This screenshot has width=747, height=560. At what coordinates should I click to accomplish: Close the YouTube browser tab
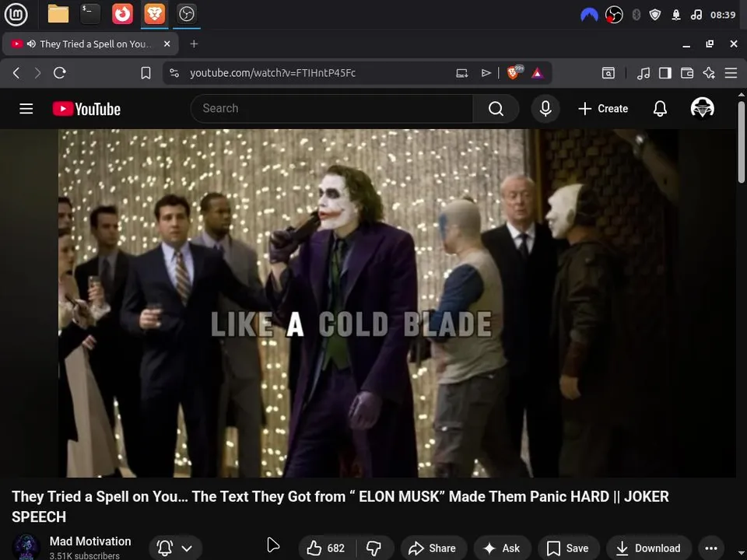coord(167,44)
